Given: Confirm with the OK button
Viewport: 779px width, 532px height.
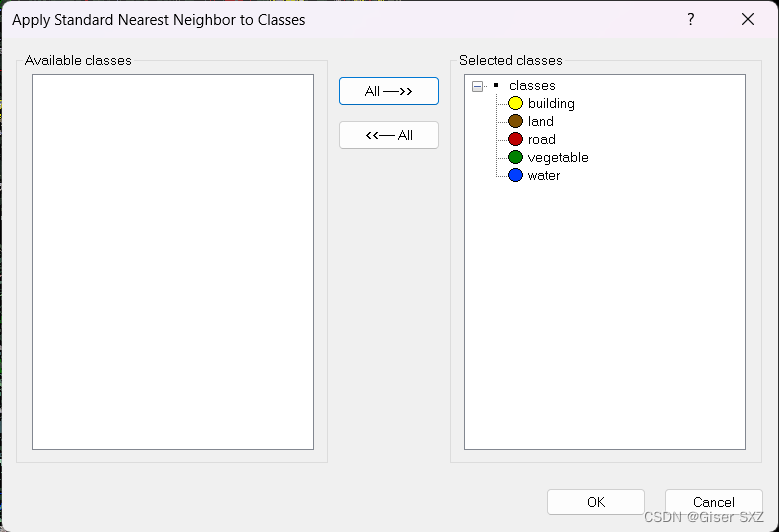Looking at the screenshot, I should click(596, 502).
